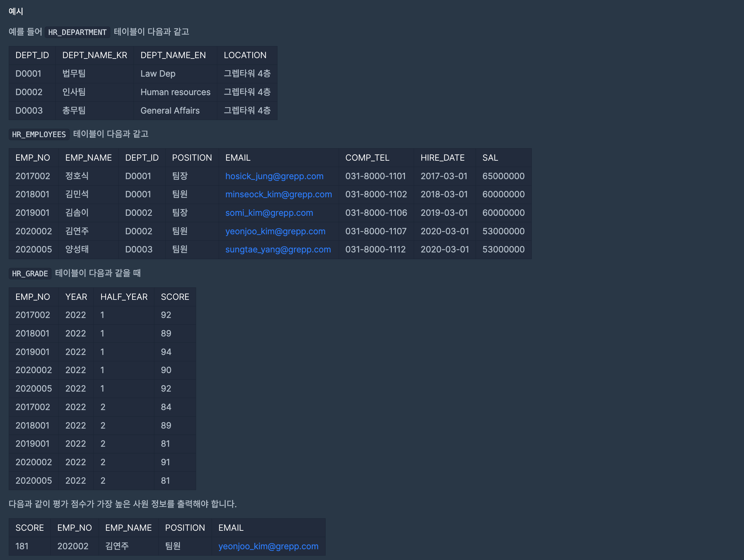The width and height of the screenshot is (744, 560).
Task: Click the somi_kim@grepp.com link
Action: click(269, 213)
